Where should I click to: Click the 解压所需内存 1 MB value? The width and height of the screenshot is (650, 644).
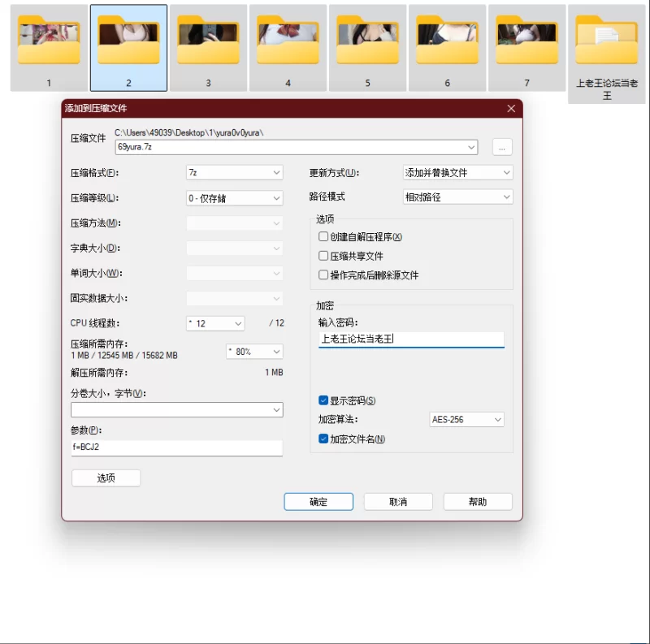pyautogui.click(x=274, y=373)
